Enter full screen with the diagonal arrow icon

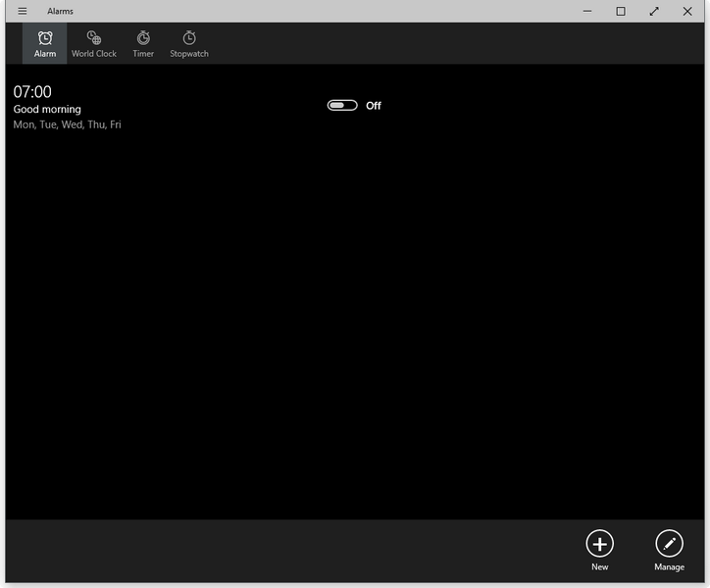point(654,12)
